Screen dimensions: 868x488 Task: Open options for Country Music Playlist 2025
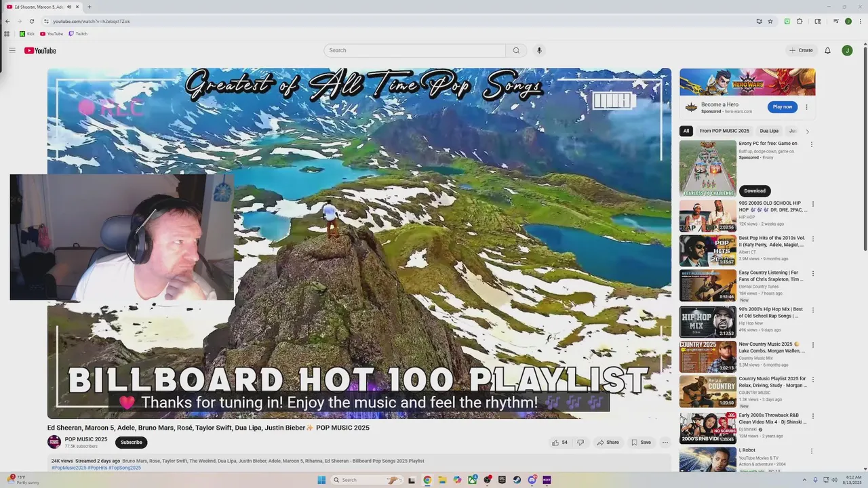pos(813,380)
